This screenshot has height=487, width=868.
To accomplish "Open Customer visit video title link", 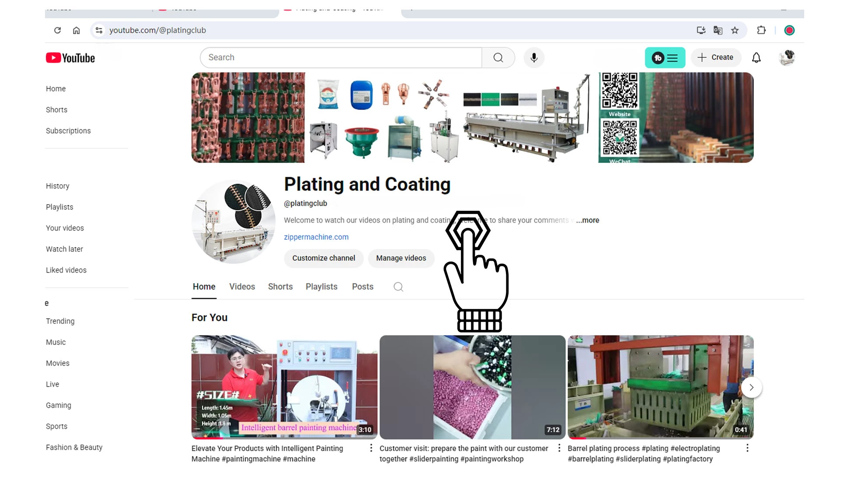I will pyautogui.click(x=464, y=454).
